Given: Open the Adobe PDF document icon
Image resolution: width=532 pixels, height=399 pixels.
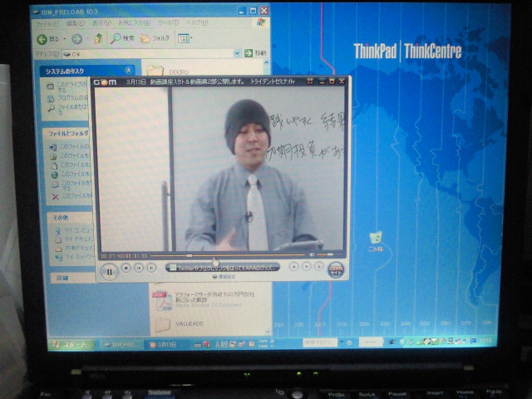Looking at the screenshot, I should (164, 301).
